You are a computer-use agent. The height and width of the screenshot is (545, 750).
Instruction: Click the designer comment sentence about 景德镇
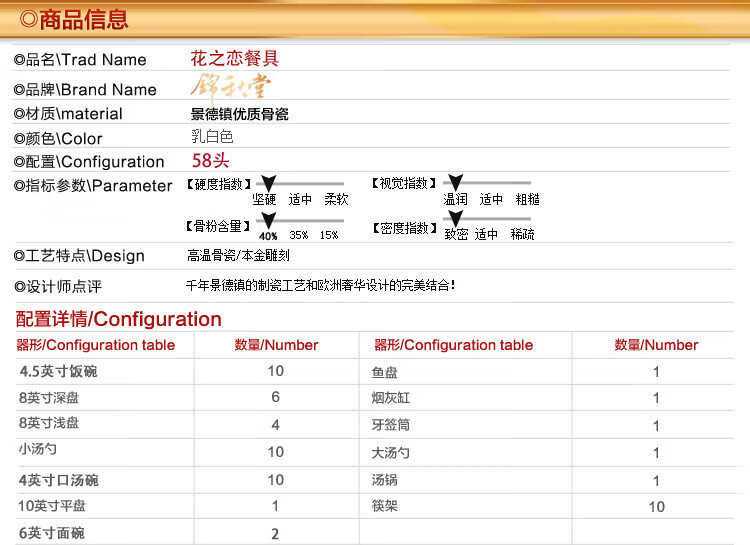point(320,286)
